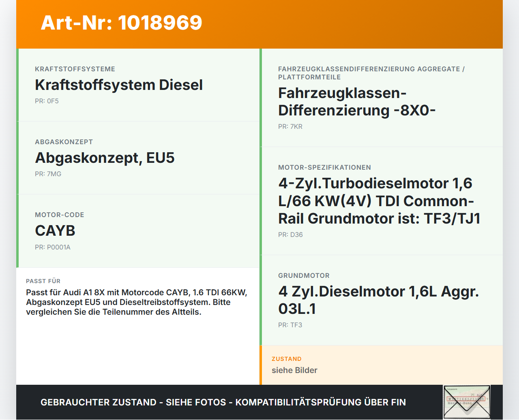Select the PR: TF3 code label
Image resolution: width=519 pixels, height=420 pixels.
290,325
